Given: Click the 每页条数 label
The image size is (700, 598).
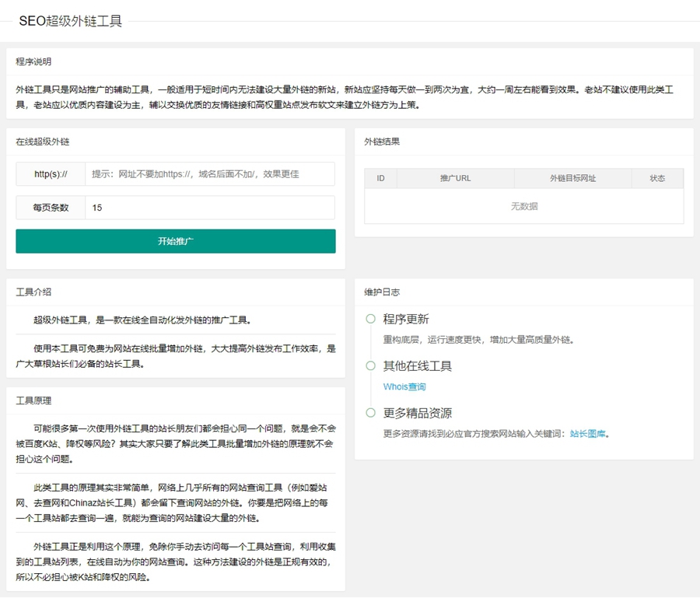Looking at the screenshot, I should 51,208.
